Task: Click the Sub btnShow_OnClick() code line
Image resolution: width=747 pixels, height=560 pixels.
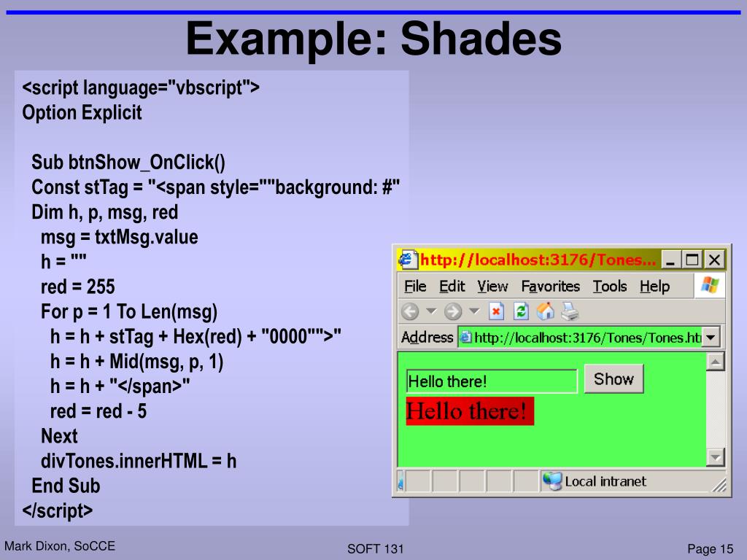Action: [x=128, y=163]
